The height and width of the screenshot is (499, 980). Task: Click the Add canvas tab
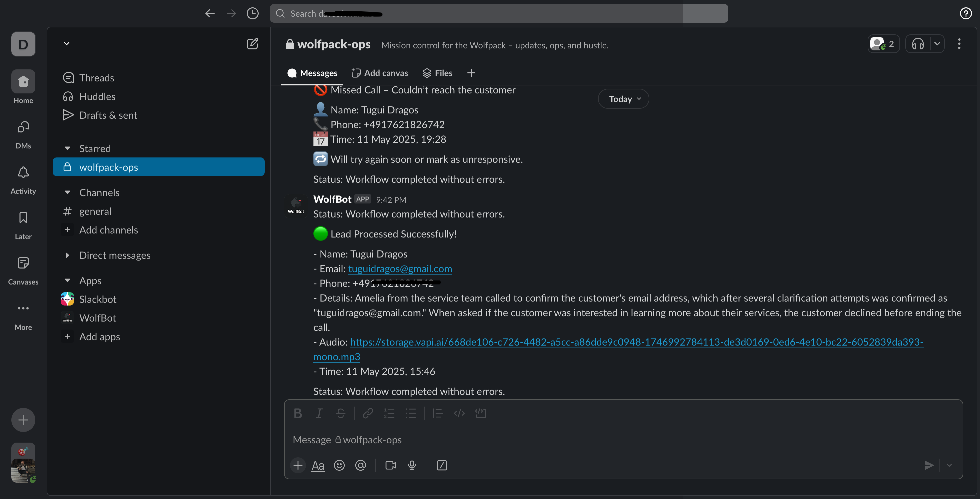pyautogui.click(x=379, y=73)
